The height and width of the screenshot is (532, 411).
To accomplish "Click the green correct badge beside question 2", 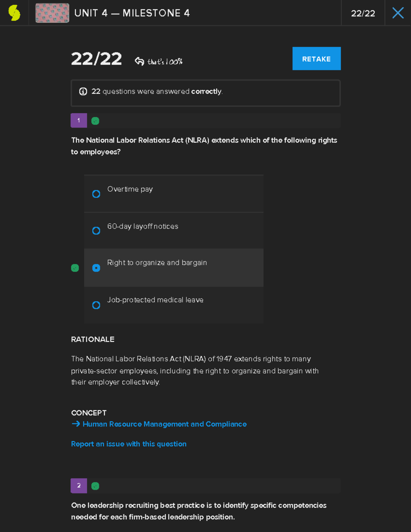I will (95, 486).
